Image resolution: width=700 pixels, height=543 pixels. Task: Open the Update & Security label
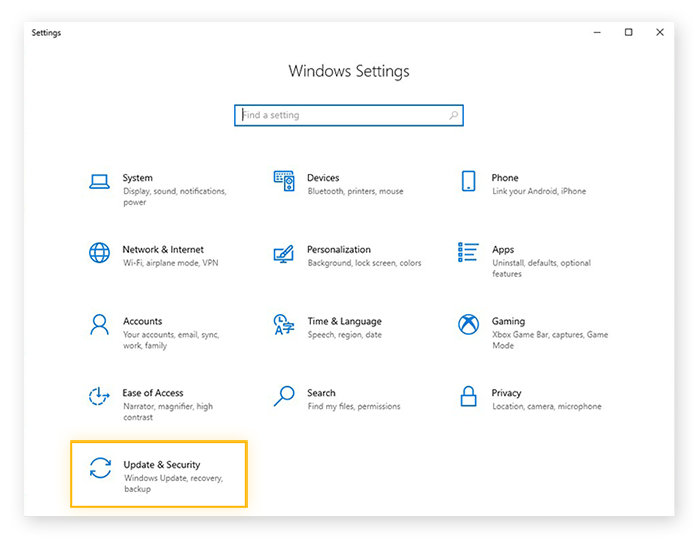coord(162,465)
